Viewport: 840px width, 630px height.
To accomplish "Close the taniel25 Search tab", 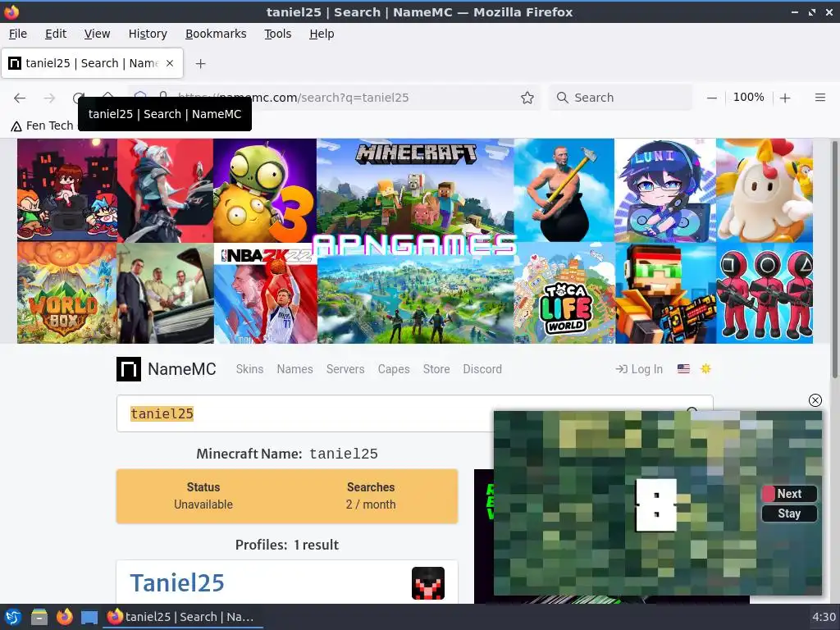I will click(170, 63).
